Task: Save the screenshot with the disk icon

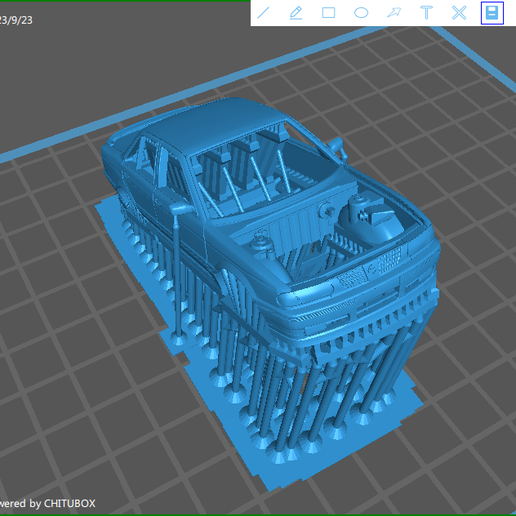Action: tap(492, 13)
